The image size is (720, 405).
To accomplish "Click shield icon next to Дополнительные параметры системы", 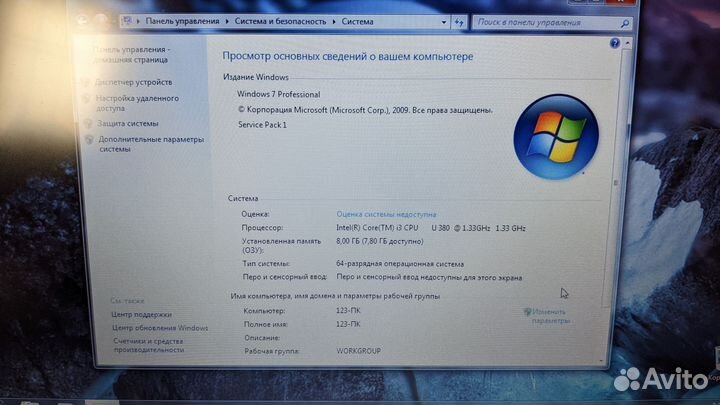I will tap(90, 140).
